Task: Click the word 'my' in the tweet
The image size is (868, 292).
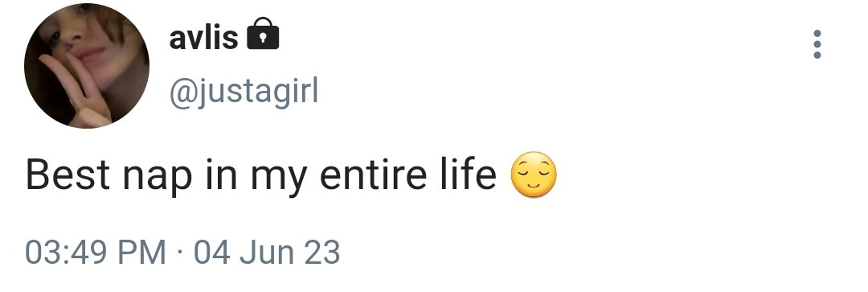Action: click(x=279, y=179)
